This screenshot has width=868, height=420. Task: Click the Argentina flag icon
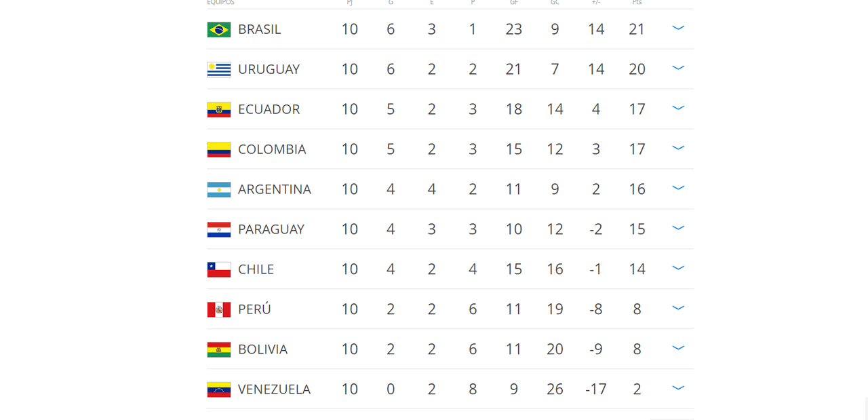point(218,189)
